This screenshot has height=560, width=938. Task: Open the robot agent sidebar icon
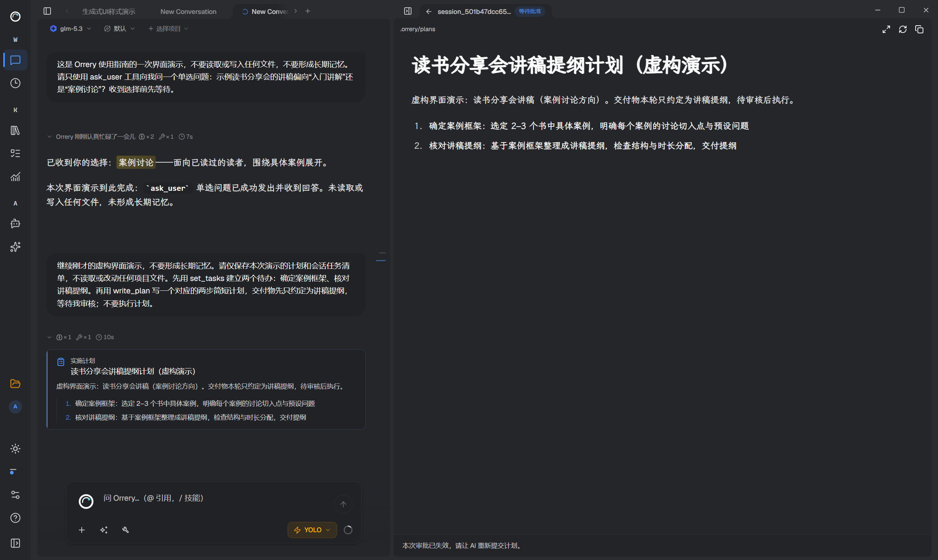15,223
